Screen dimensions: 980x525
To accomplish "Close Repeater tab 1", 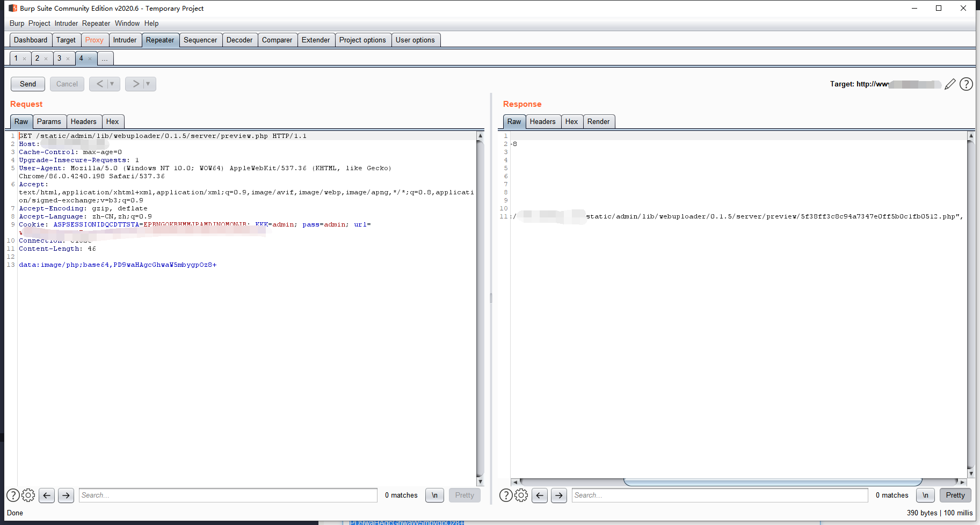I will (x=24, y=59).
